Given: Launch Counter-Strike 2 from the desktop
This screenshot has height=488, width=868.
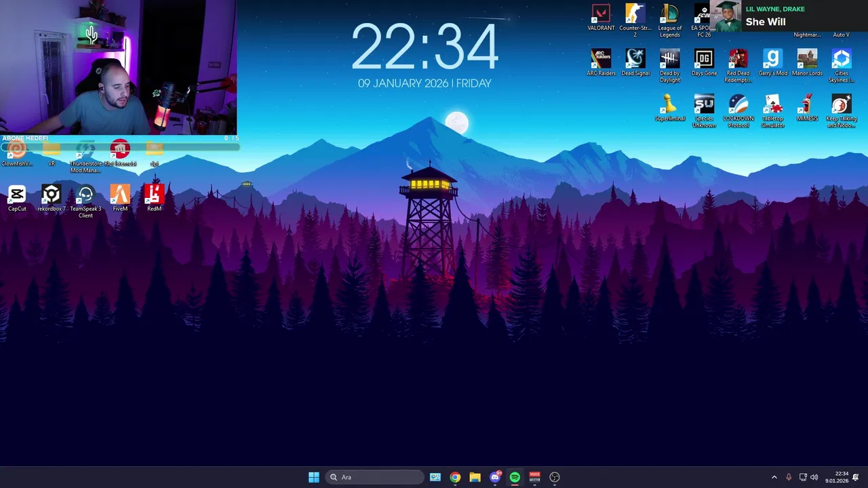Looking at the screenshot, I should pyautogui.click(x=635, y=20).
